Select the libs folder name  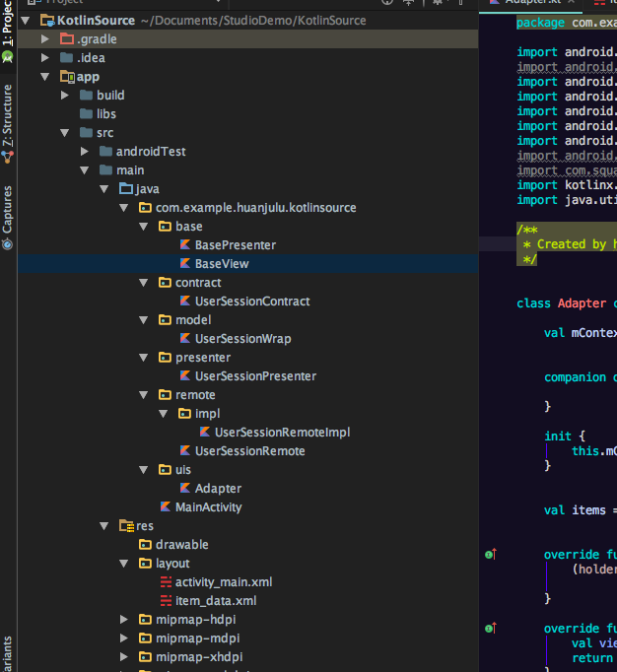105,114
